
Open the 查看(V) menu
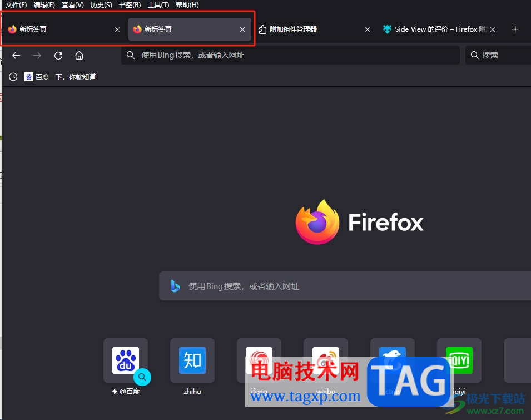pos(72,5)
